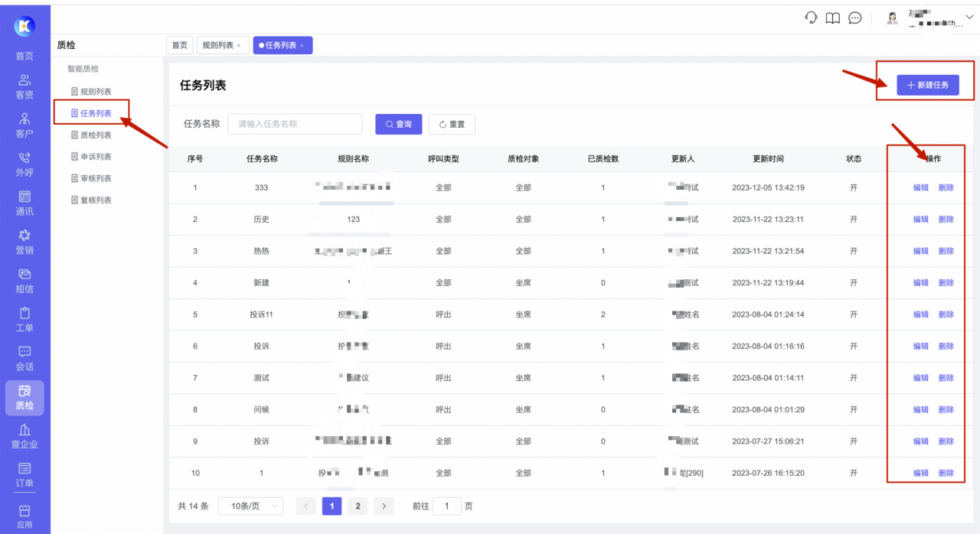This screenshot has width=980, height=534.
Task: Edit the task named 新建
Action: [x=921, y=283]
